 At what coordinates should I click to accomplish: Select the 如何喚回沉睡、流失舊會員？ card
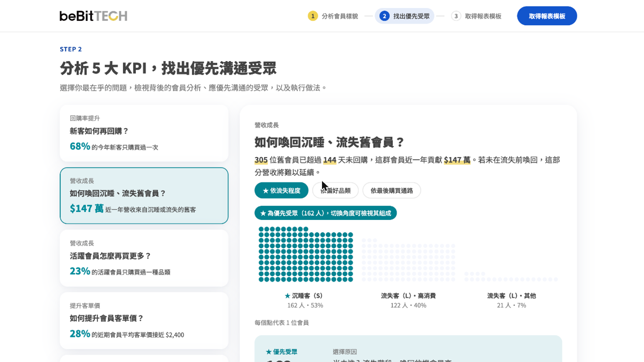pos(144,196)
